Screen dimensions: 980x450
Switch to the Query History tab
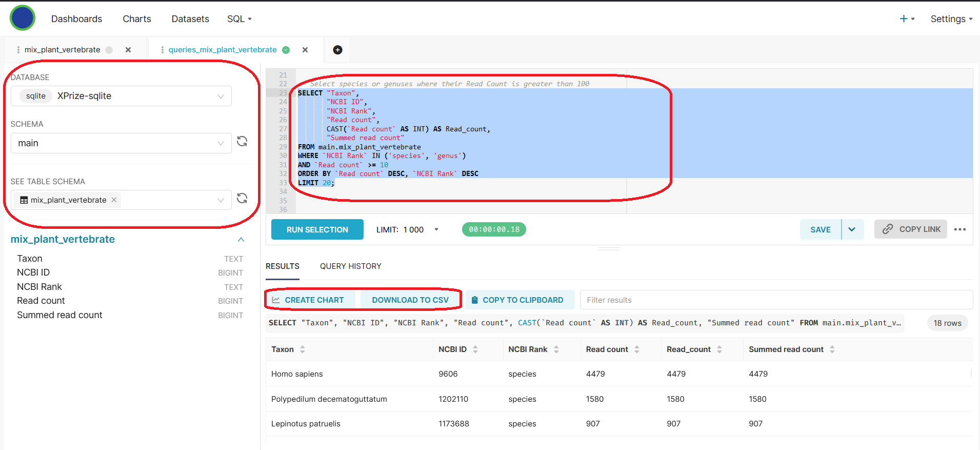(351, 266)
